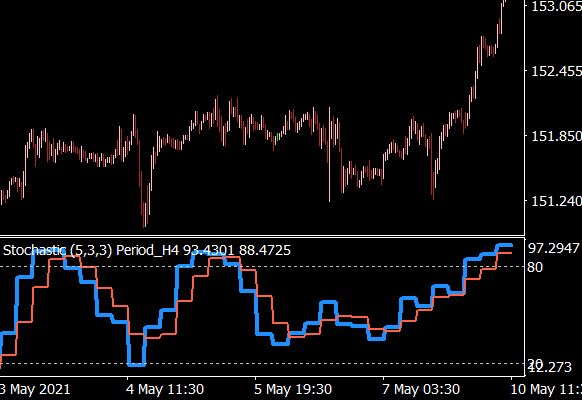Click the 4 May 11:30 time label

point(165,390)
